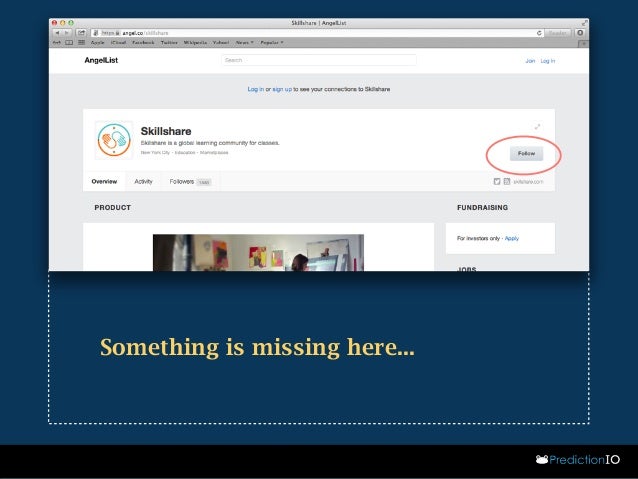Open Safari's downloads button beside Reader
Viewport: 638px width, 479px height.
tap(580, 33)
